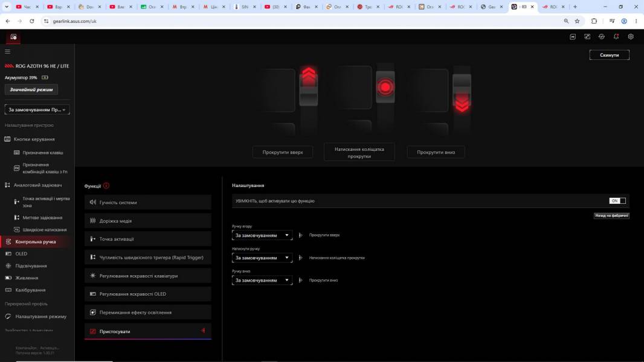Select Доріжка медіа function
Image resolution: width=644 pixels, height=362 pixels.
pos(148,221)
